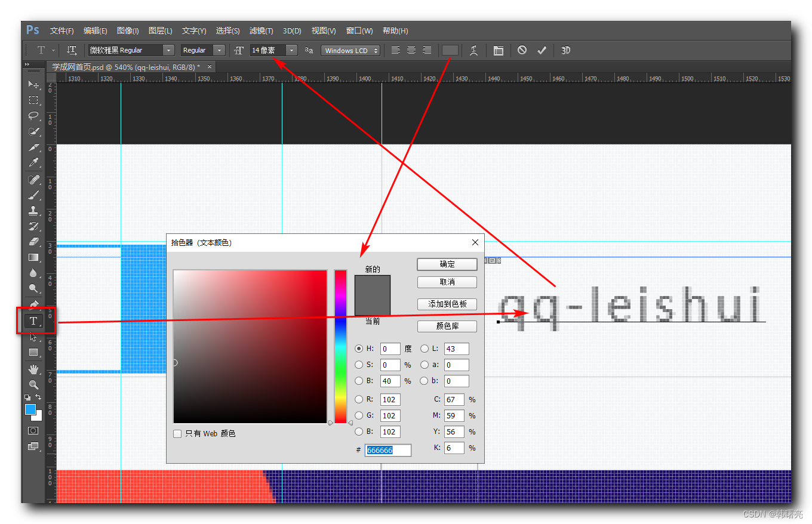
Task: Open the Warp Text icon
Action: coord(473,51)
